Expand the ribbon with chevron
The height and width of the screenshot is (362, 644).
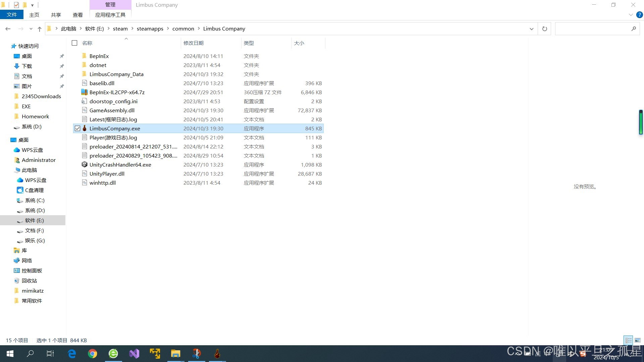point(631,15)
